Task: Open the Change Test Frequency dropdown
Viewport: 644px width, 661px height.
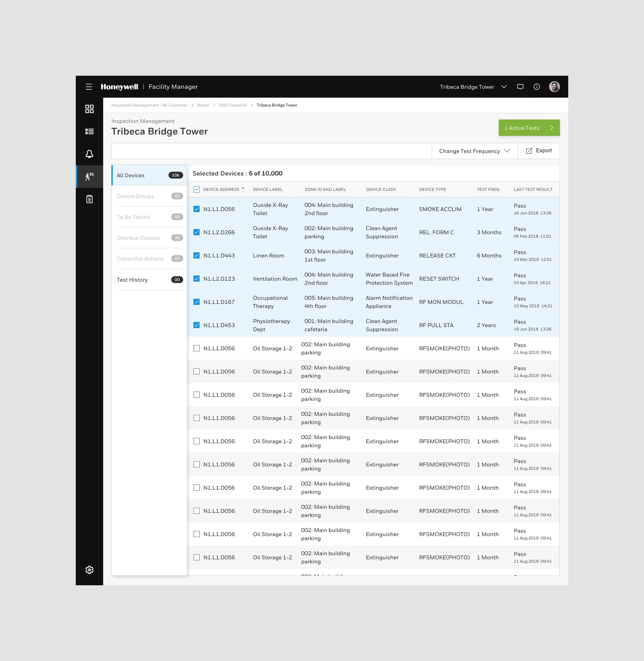Action: pos(475,151)
